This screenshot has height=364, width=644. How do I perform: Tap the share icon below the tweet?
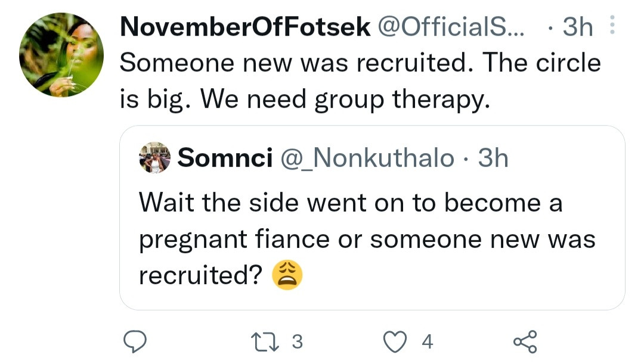click(525, 341)
